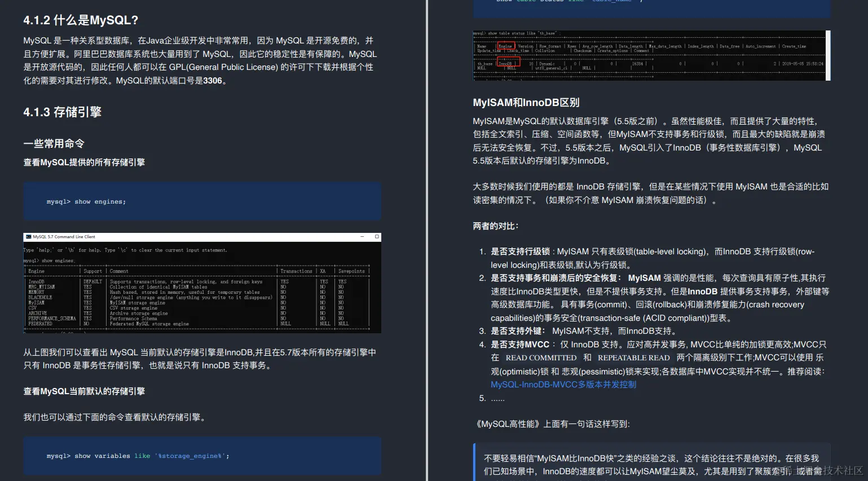Screen dimensions: 868x481
Task: Click the code line show variables like storage_engine
Action: point(138,456)
